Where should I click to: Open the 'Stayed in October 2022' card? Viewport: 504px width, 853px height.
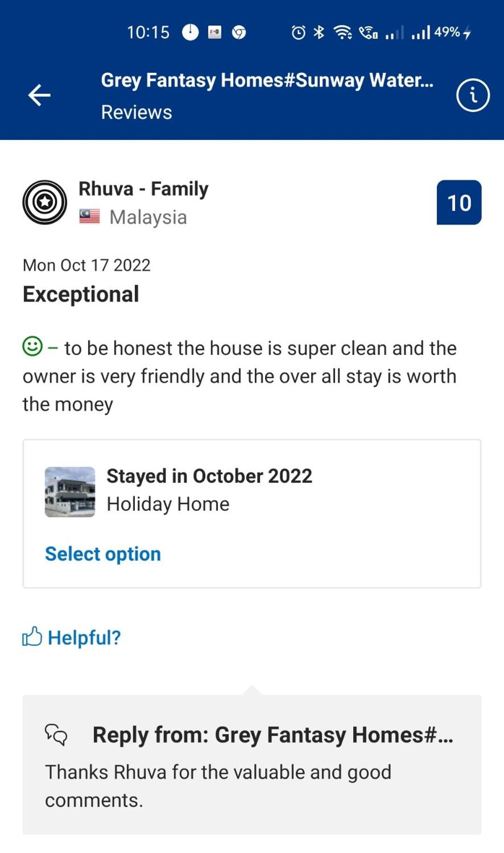(x=252, y=513)
